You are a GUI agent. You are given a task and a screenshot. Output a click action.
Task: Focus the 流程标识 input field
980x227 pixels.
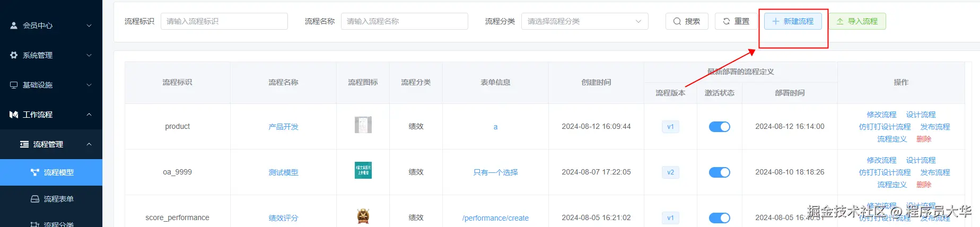click(x=224, y=21)
